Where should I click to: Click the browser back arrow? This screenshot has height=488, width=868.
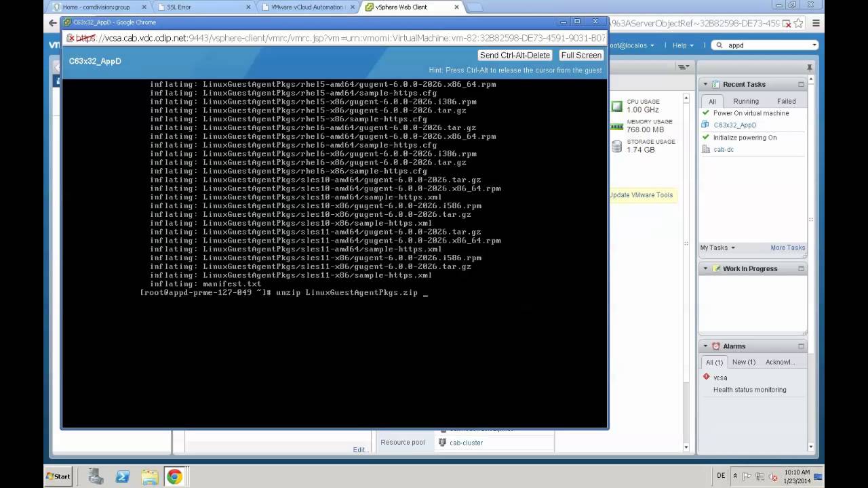tap(53, 22)
